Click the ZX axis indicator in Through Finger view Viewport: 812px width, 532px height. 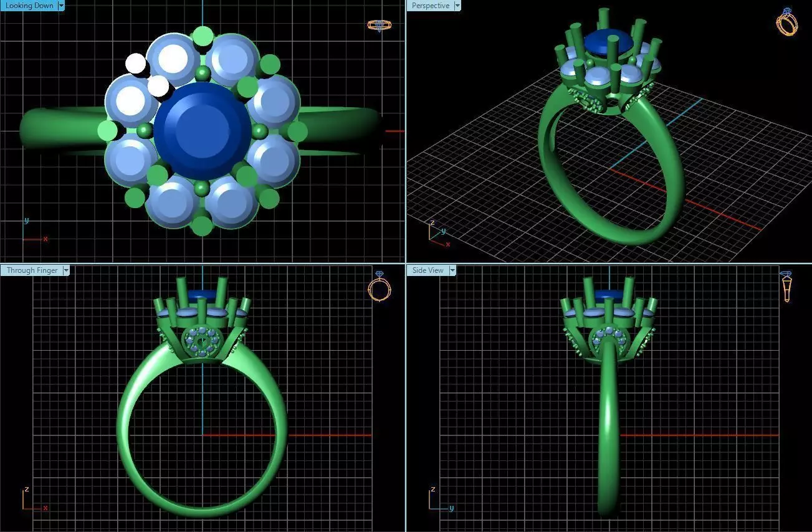click(34, 500)
